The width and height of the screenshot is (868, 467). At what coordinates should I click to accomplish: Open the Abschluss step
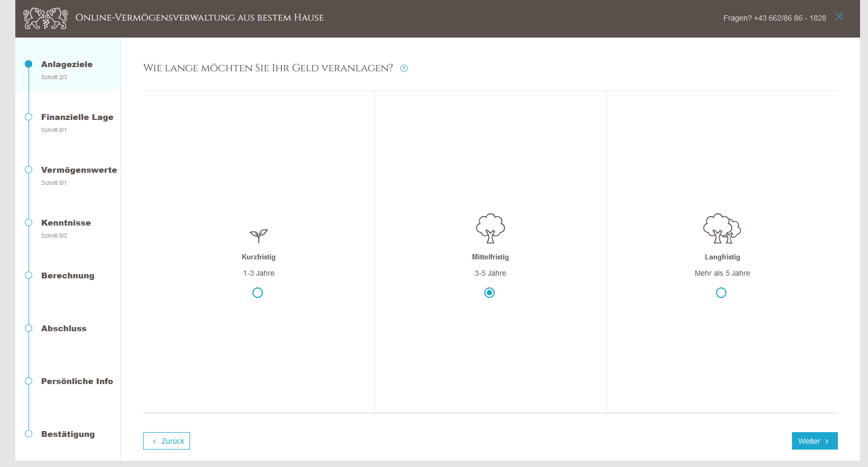[64, 329]
